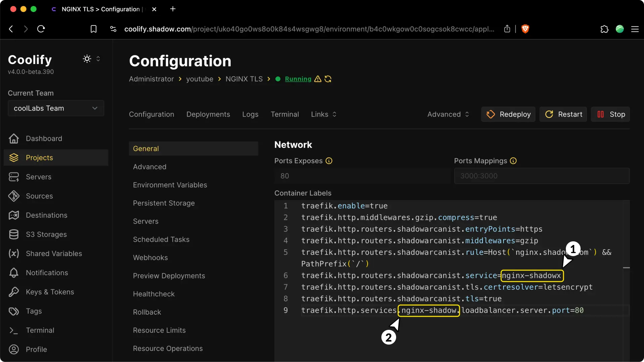Go back in browser history
The height and width of the screenshot is (362, 644).
(11, 29)
